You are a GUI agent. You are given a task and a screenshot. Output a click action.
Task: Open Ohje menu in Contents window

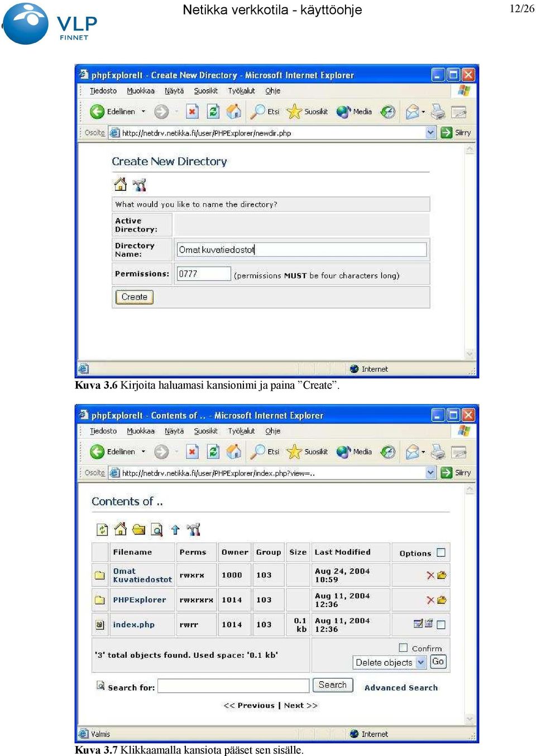[273, 431]
